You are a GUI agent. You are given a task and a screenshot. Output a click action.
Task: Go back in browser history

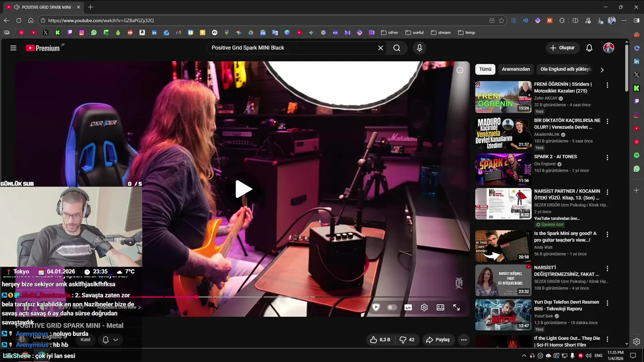pos(7,21)
